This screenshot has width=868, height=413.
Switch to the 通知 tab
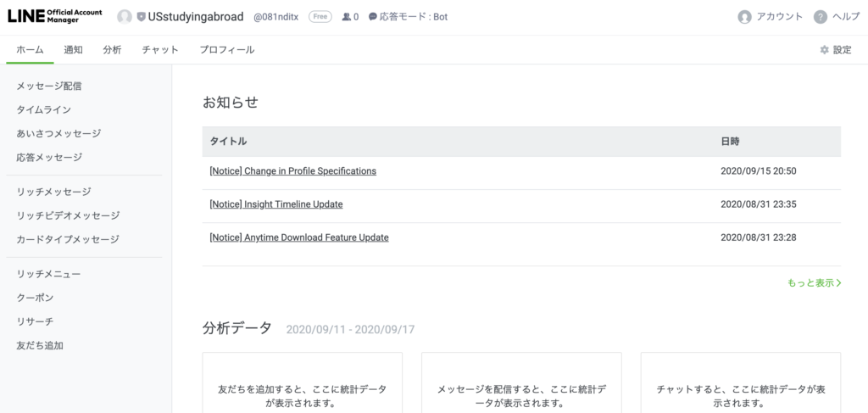(x=73, y=50)
